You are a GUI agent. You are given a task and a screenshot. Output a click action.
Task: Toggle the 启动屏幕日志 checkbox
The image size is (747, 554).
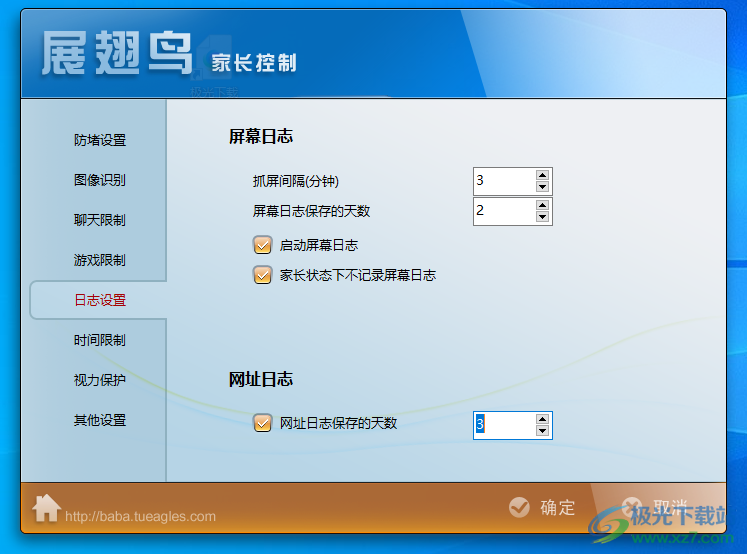262,245
